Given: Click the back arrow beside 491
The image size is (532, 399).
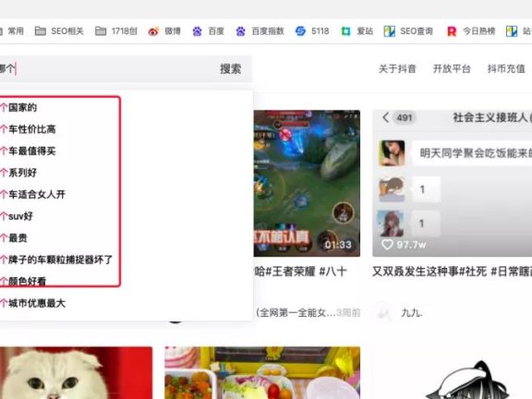Looking at the screenshot, I should (385, 117).
